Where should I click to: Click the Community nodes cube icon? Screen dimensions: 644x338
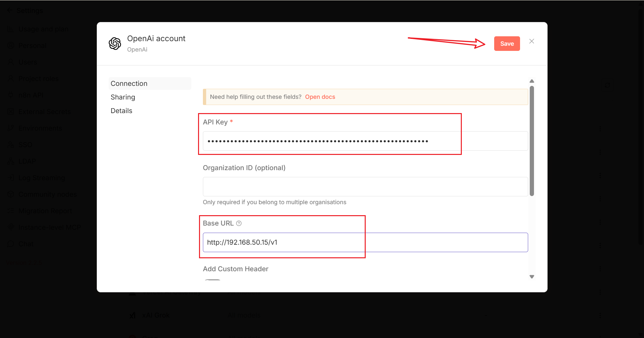[x=11, y=194]
